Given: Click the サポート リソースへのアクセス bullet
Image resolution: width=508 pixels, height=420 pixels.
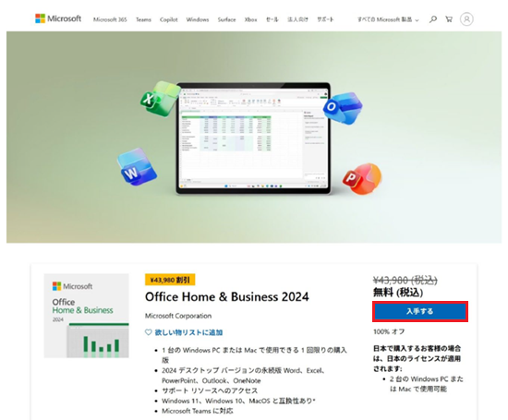Looking at the screenshot, I should click(x=210, y=390).
